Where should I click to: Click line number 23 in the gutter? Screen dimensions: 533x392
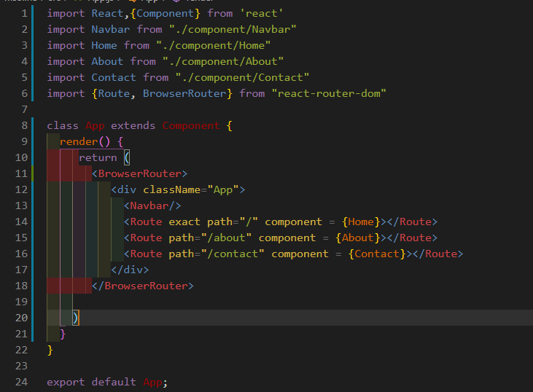coord(21,366)
